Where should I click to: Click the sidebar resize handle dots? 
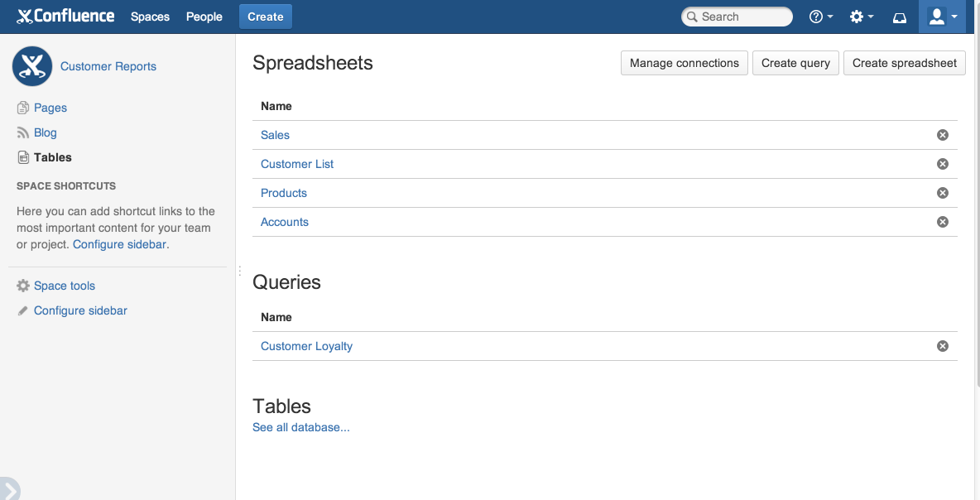point(239,271)
